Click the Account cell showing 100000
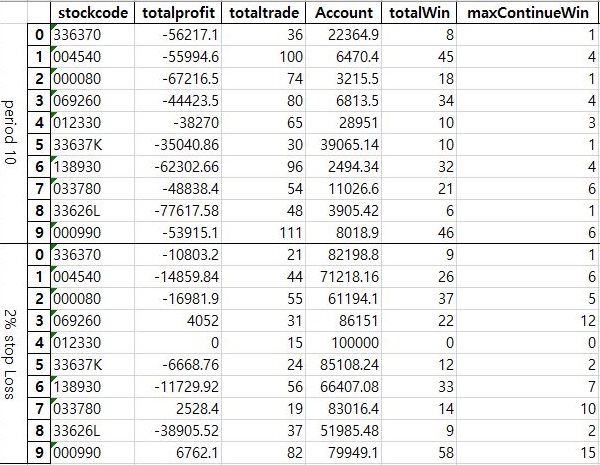The height and width of the screenshot is (465, 600). tap(343, 343)
